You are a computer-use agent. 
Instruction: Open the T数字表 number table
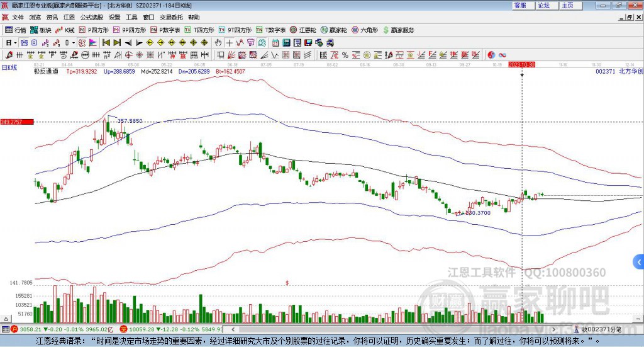(270, 30)
